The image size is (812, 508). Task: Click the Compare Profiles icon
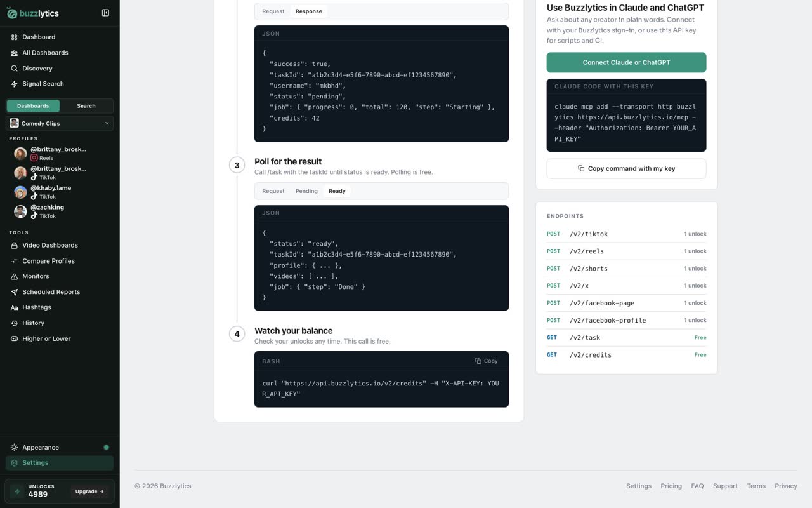pyautogui.click(x=14, y=261)
